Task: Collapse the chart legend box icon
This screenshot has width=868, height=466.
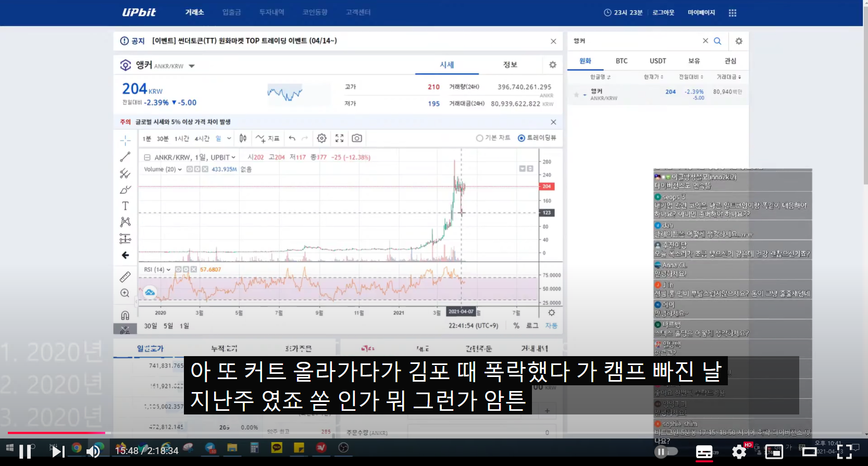Action: coord(147,157)
